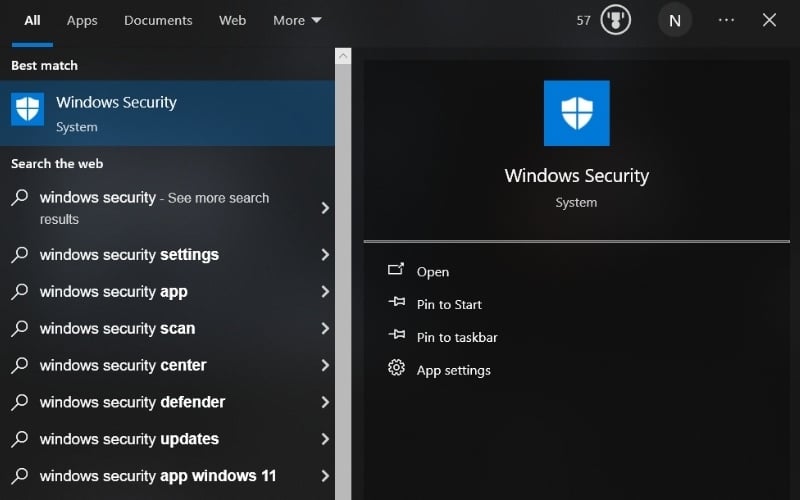Click the windows security scan suggestion text
This screenshot has height=500, width=800.
point(117,329)
